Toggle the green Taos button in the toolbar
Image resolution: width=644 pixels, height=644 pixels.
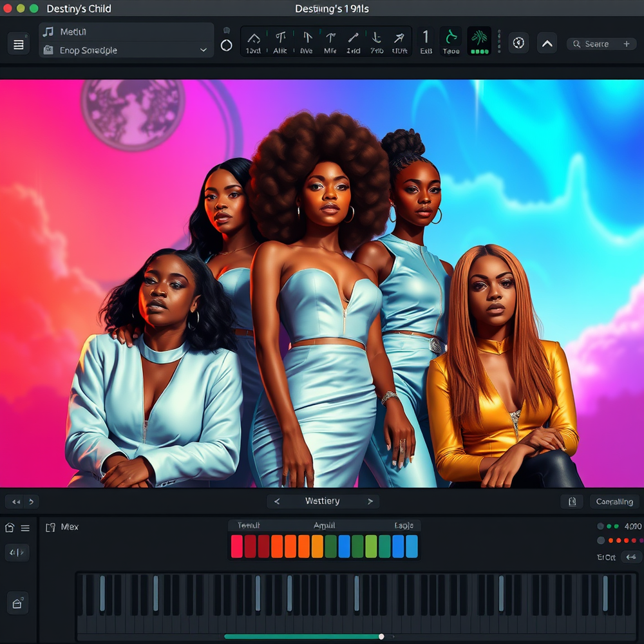[451, 40]
